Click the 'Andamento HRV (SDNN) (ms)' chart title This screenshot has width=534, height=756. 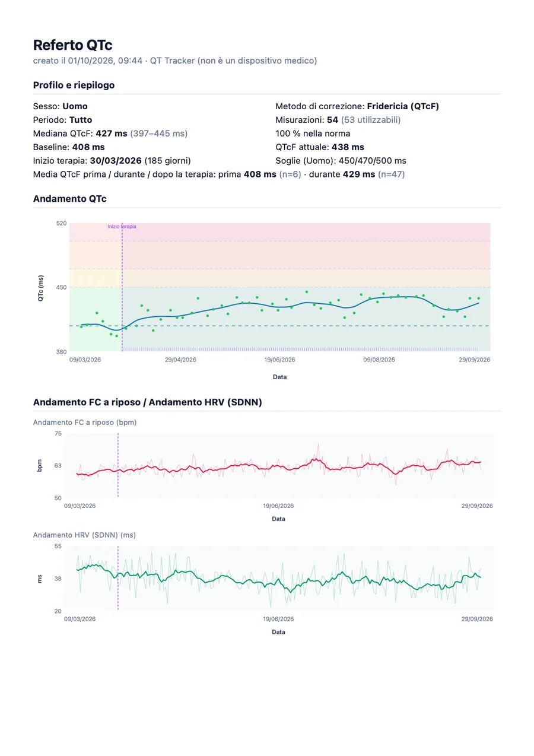(x=84, y=535)
